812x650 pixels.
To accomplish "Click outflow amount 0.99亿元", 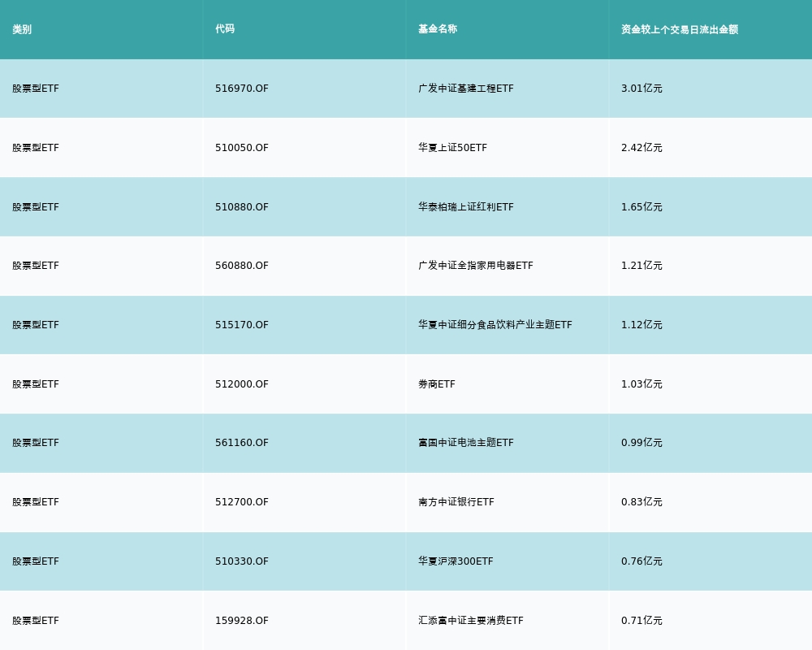I will (641, 443).
